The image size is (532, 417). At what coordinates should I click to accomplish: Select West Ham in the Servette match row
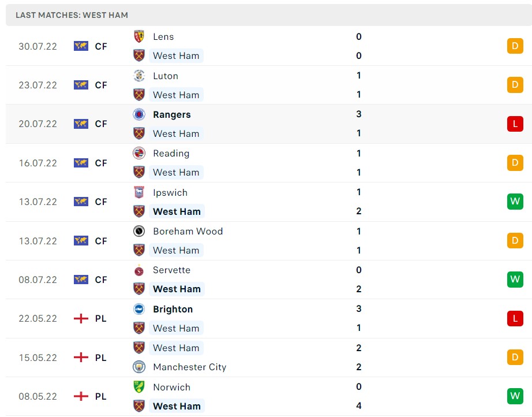[177, 289]
